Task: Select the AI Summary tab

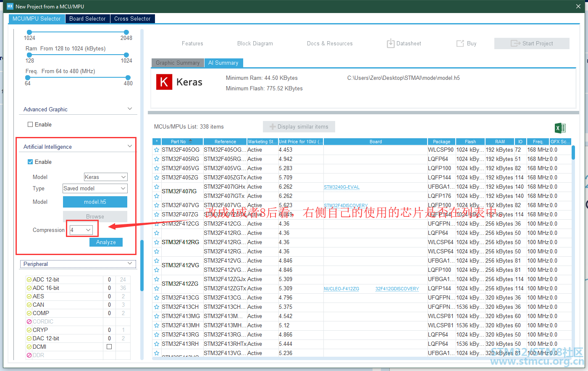Action: pyautogui.click(x=223, y=63)
